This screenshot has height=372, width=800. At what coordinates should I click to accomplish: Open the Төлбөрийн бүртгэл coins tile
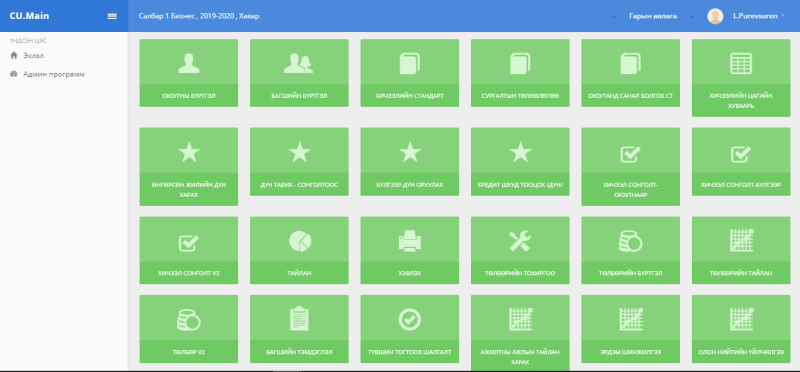[631, 251]
